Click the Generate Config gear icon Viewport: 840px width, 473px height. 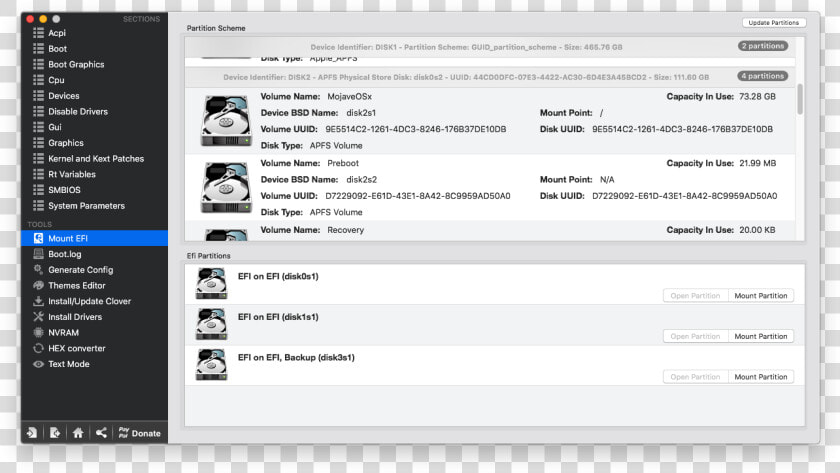[x=38, y=269]
